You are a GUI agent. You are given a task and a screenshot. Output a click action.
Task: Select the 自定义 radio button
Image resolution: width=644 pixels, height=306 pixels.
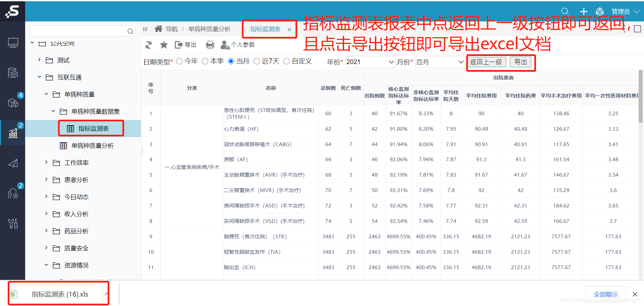(x=286, y=61)
